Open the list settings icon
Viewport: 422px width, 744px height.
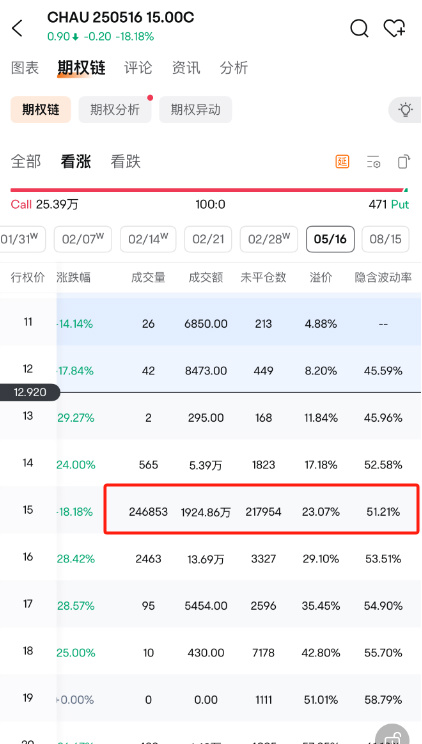pos(373,162)
